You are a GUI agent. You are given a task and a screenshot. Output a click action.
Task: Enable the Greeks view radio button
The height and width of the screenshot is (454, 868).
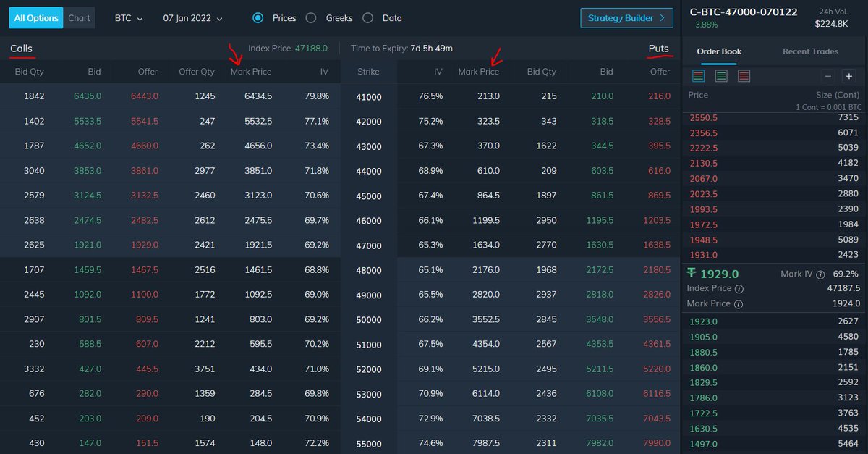pos(311,18)
